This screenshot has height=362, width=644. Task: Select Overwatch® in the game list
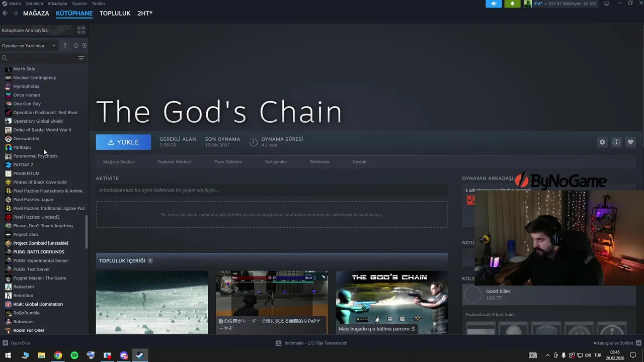pos(26,139)
